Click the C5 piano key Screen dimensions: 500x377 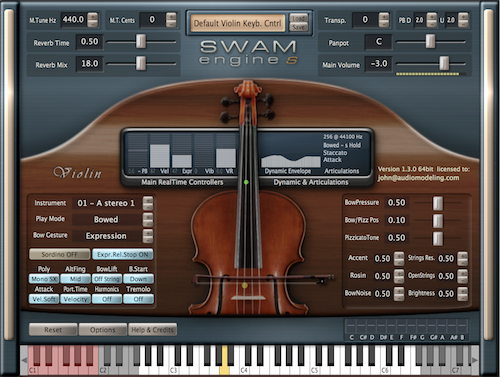(314, 368)
